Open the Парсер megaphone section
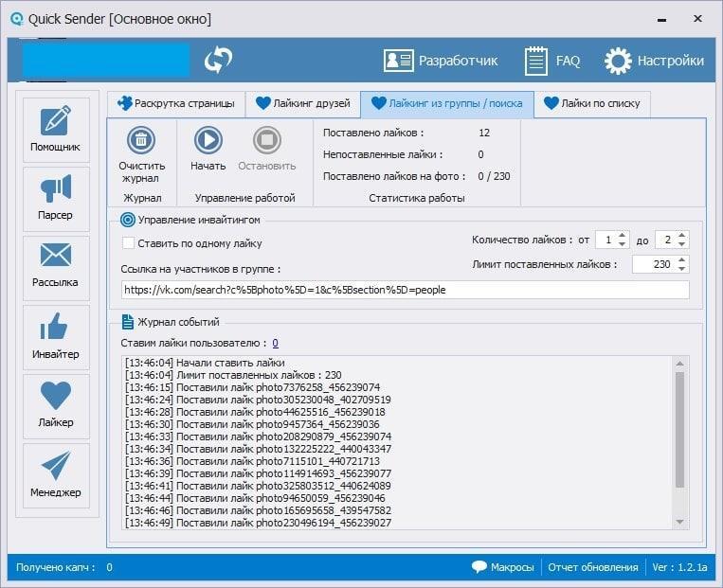Image resolution: width=723 pixels, height=588 pixels. click(56, 199)
